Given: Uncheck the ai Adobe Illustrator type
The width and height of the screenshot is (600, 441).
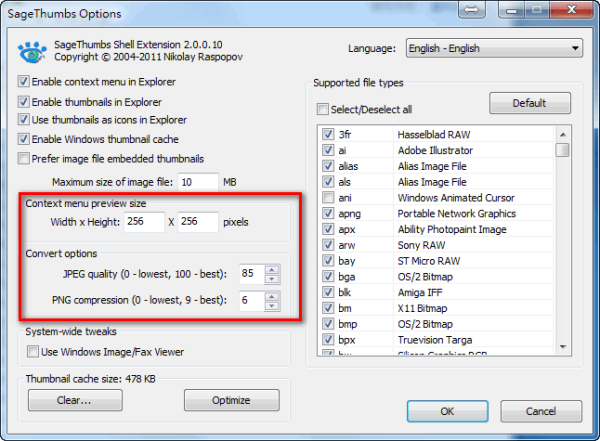Looking at the screenshot, I should point(328,150).
